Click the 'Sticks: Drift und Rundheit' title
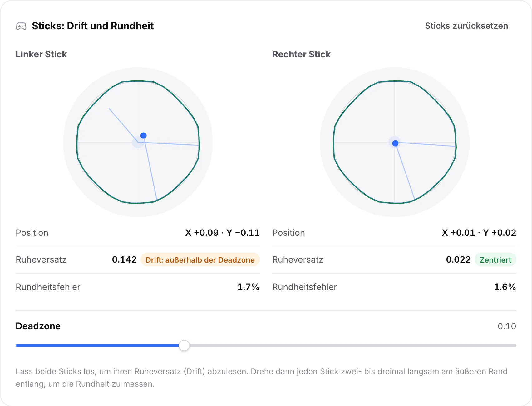The image size is (532, 406). [93, 26]
